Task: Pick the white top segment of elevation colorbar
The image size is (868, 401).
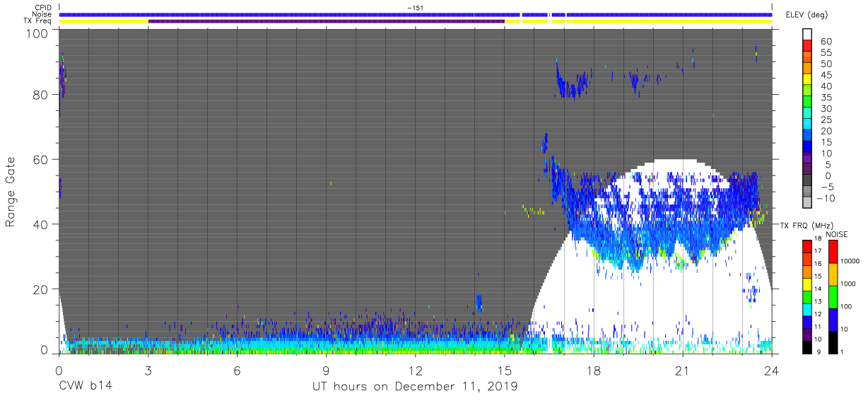Action: pyautogui.click(x=808, y=33)
